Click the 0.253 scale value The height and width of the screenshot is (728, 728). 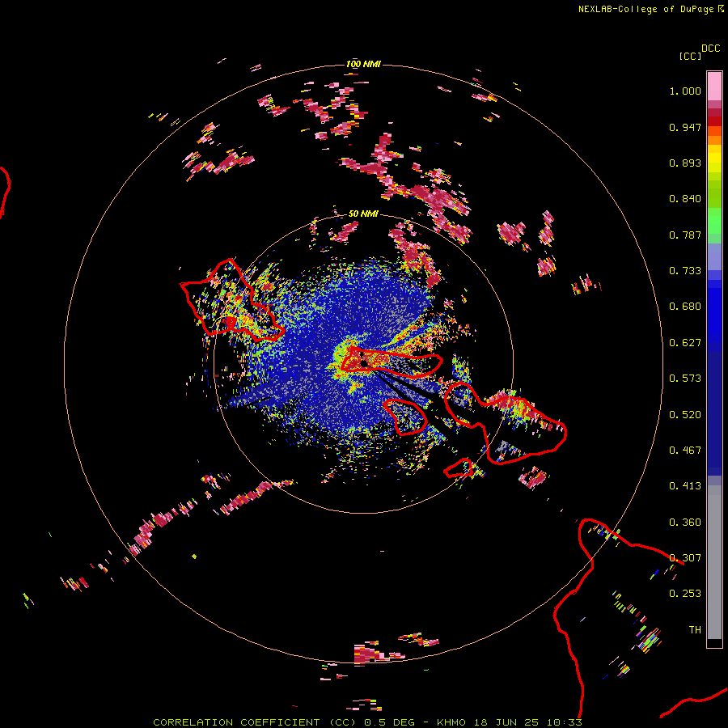[685, 594]
